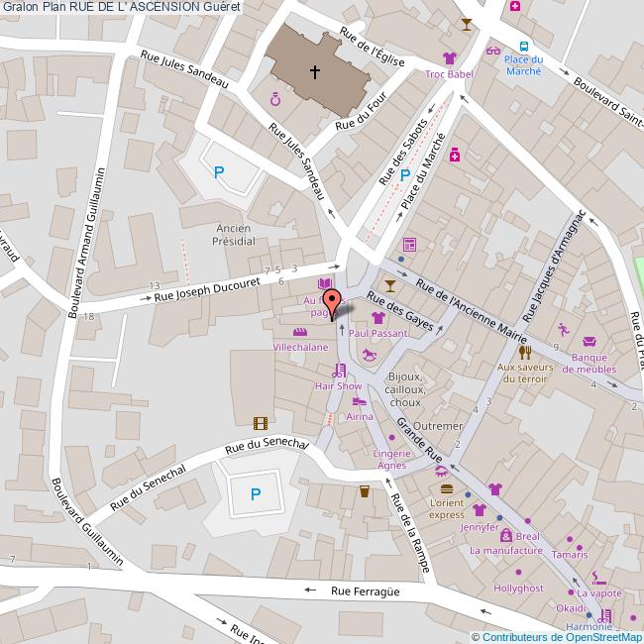
Task: Click the red location marker pin
Action: 332,301
